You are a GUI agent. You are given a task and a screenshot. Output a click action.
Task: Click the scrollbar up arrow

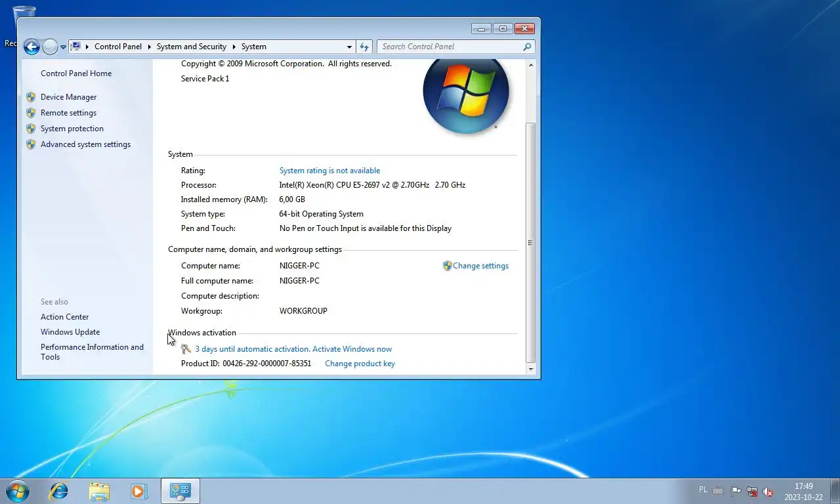click(x=531, y=64)
